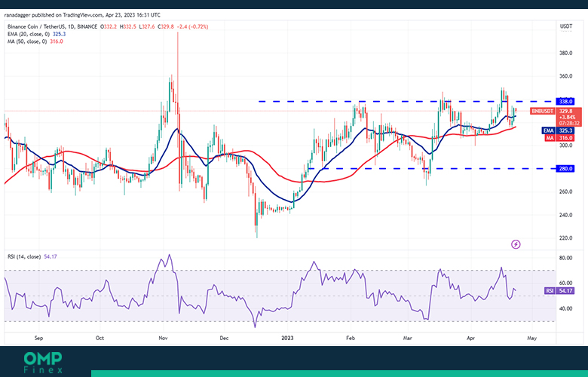Click the 360.0 price scale value
Viewport: 588px width, 377px height.
pyautogui.click(x=566, y=76)
